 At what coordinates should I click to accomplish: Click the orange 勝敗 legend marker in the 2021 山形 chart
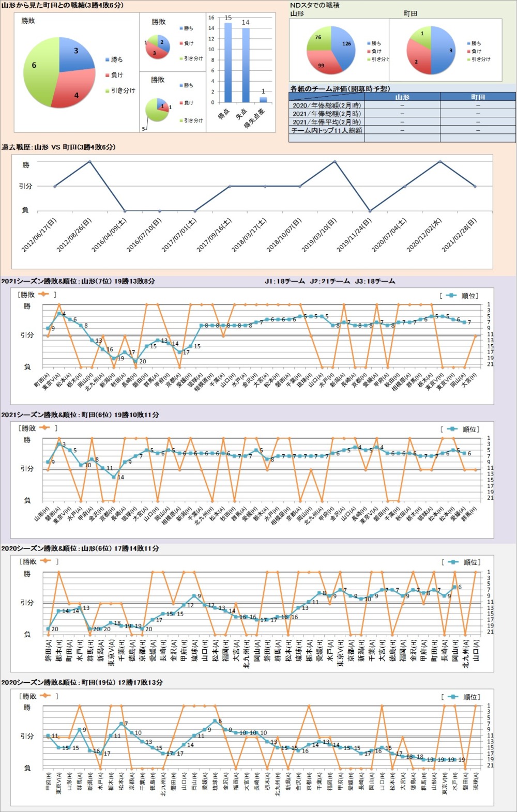pyautogui.click(x=43, y=294)
